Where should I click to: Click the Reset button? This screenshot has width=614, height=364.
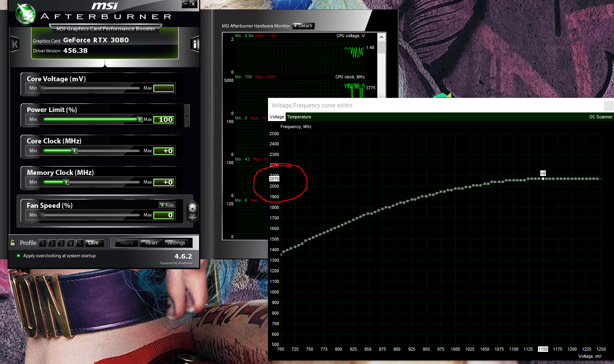pos(151,243)
